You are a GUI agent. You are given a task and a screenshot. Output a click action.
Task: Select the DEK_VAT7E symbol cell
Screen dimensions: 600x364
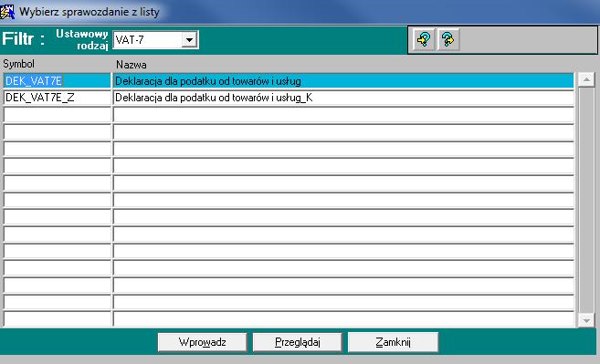pos(58,81)
